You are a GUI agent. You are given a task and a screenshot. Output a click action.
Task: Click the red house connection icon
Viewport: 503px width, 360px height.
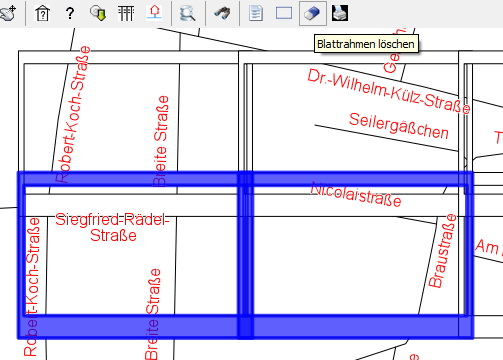(x=154, y=13)
